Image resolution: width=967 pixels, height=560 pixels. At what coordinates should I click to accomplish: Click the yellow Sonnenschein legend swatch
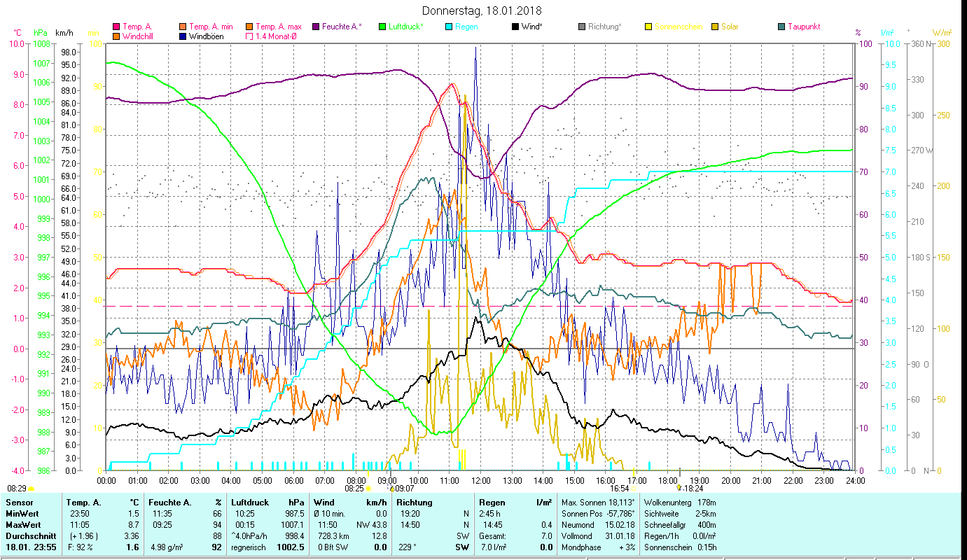[x=648, y=27]
